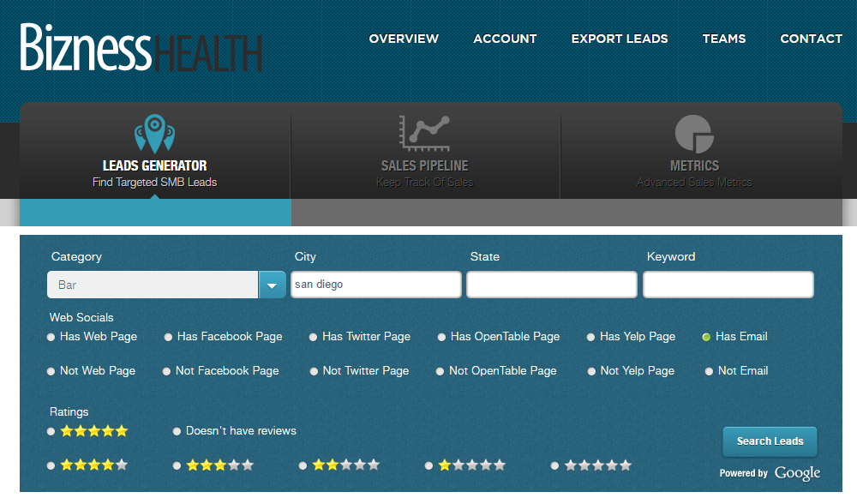The height and width of the screenshot is (504, 857).
Task: Choose the three-star rating option
Action: [x=177, y=465]
